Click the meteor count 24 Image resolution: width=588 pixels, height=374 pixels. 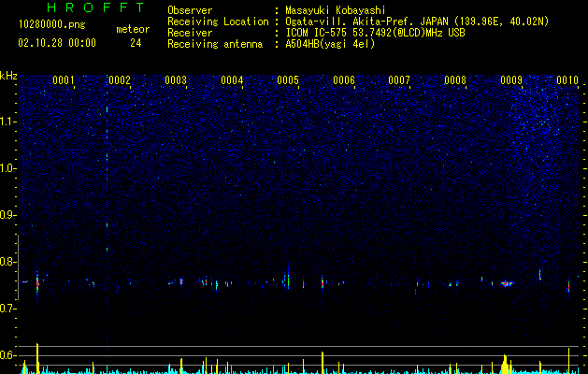(x=136, y=43)
